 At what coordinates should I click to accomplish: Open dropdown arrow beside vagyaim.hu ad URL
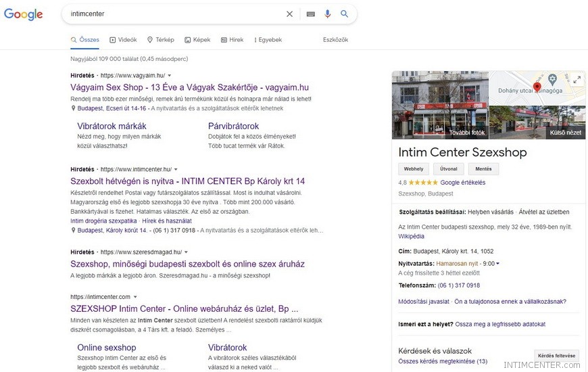pyautogui.click(x=170, y=75)
